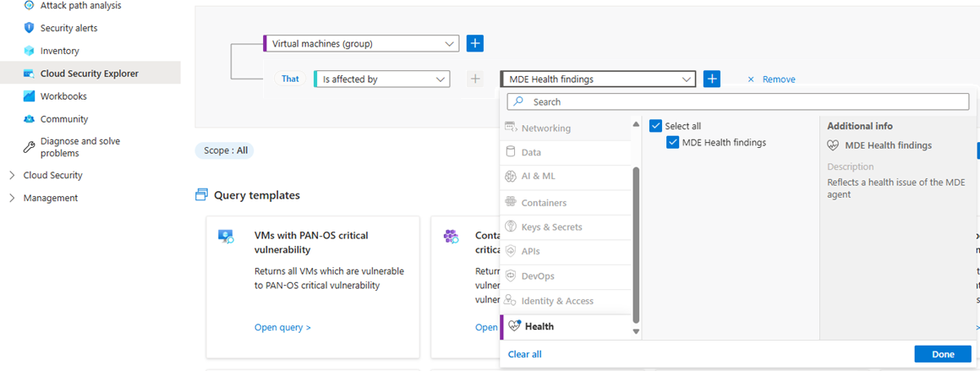The width and height of the screenshot is (980, 371).
Task: Click the Inventory cube icon
Action: [29, 51]
